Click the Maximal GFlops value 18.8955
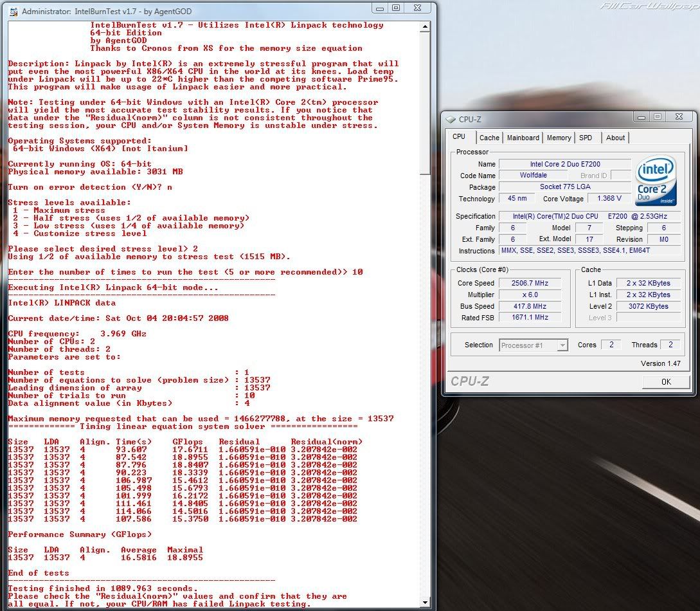700x611 pixels. pos(185,558)
